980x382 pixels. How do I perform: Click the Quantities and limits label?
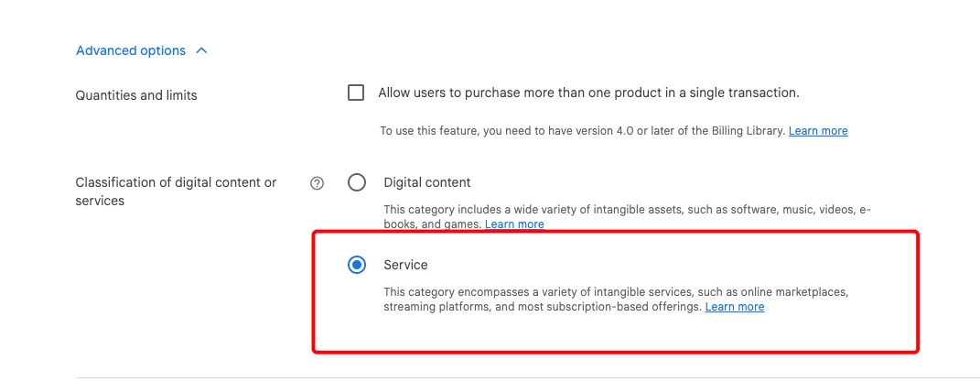pyautogui.click(x=136, y=95)
